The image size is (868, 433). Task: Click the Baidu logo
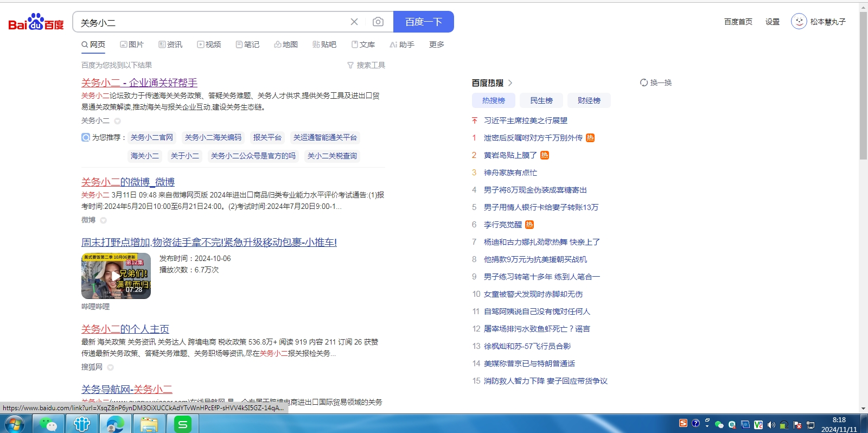coord(36,22)
